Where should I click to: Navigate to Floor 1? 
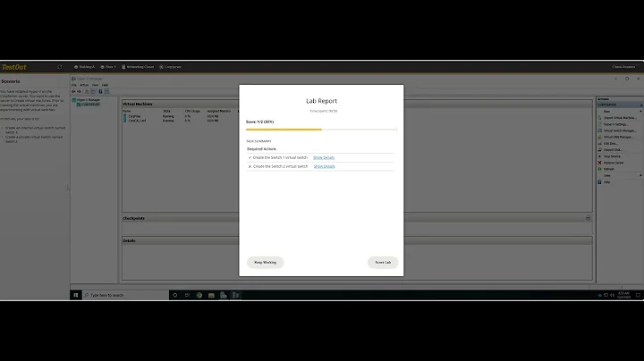pyautogui.click(x=108, y=67)
